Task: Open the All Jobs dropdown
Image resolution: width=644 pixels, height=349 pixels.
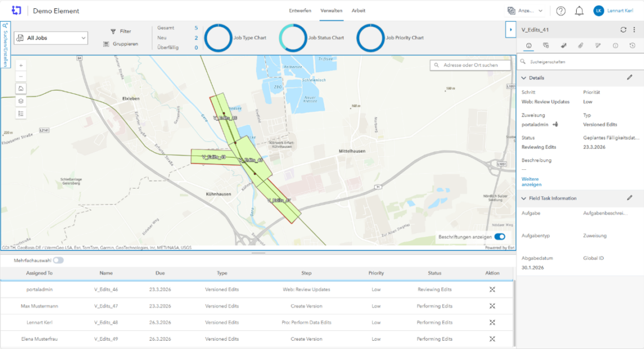Action: tap(51, 38)
